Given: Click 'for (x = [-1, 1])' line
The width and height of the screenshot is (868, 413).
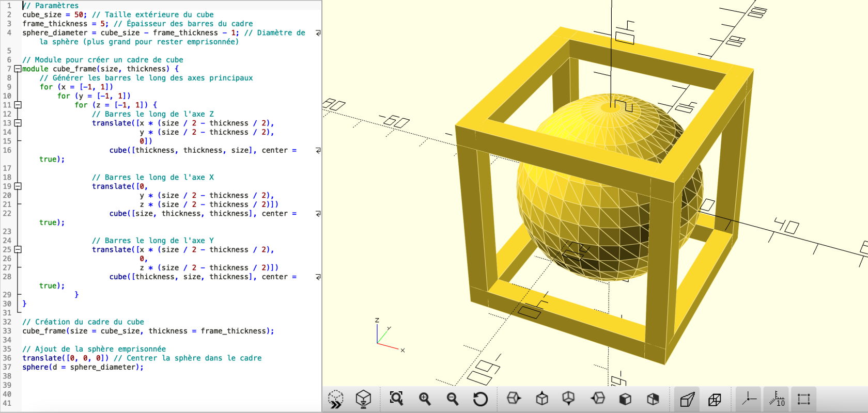Looking at the screenshot, I should (76, 87).
